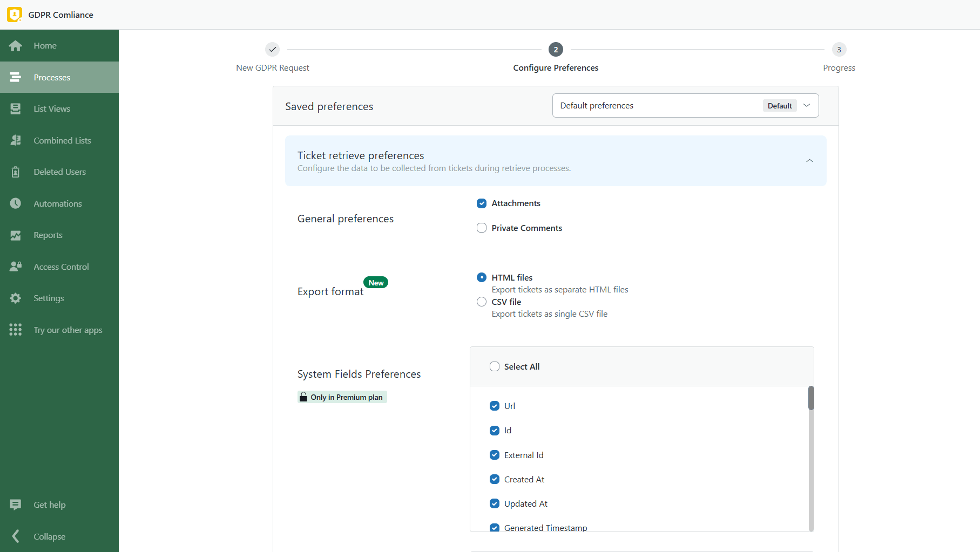Uncheck the Updated At checkbox
Image resolution: width=980 pixels, height=552 pixels.
click(x=495, y=503)
